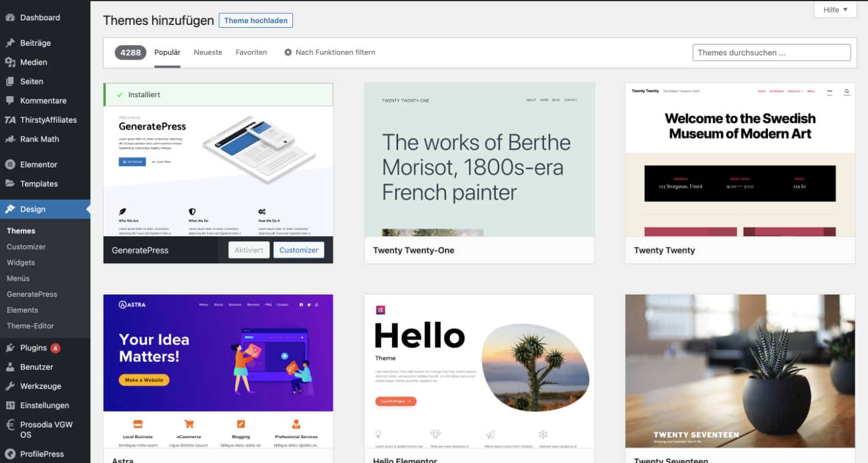Image resolution: width=868 pixels, height=463 pixels.
Task: Open Elements in the Design submenu
Action: pos(23,310)
